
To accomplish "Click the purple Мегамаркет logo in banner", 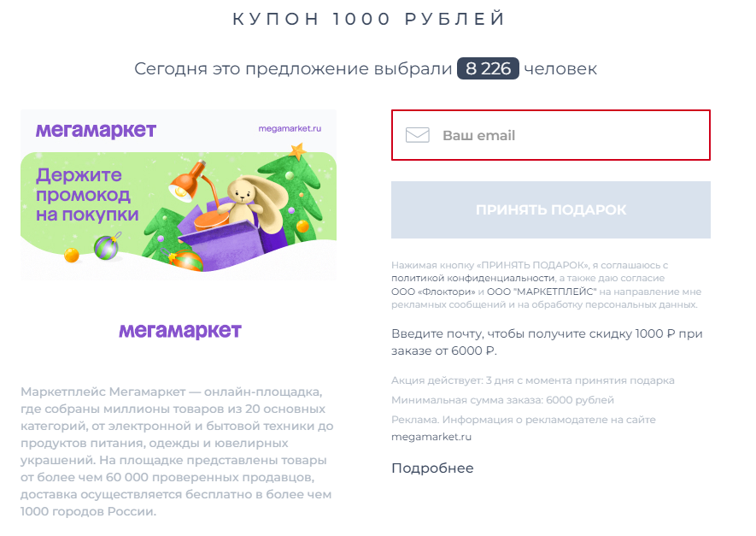I will point(96,130).
